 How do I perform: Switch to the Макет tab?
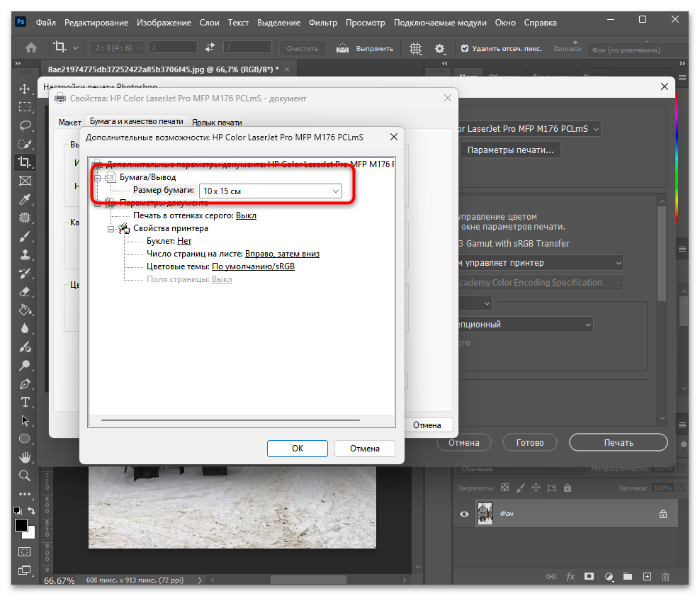(70, 123)
